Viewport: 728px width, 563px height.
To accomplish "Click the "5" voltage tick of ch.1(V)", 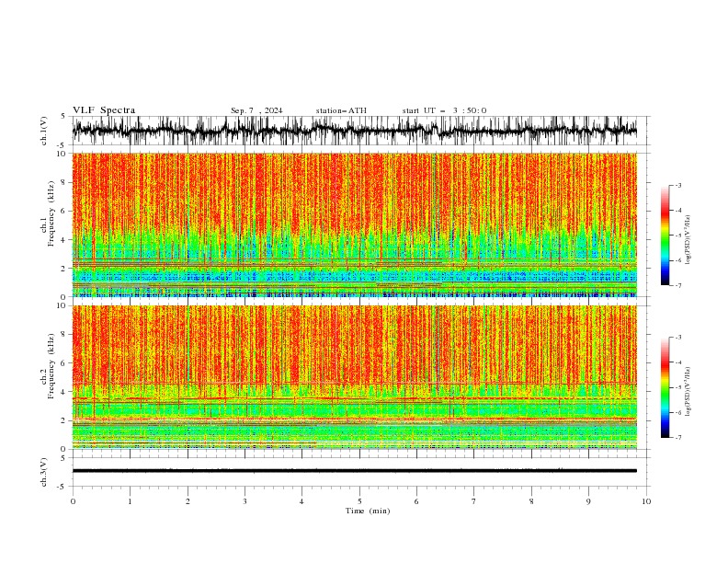I will (x=63, y=117).
